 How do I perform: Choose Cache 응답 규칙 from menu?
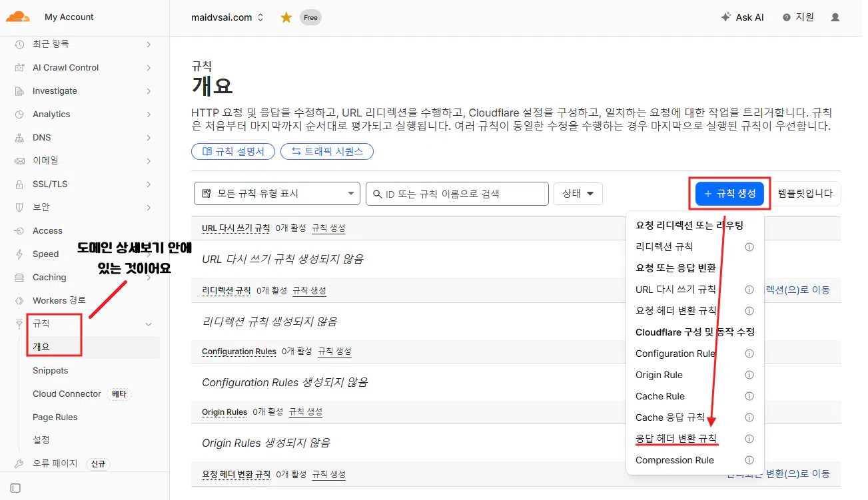click(670, 417)
